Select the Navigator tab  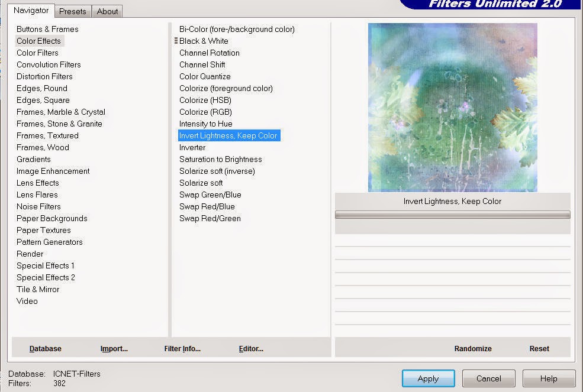coord(31,11)
